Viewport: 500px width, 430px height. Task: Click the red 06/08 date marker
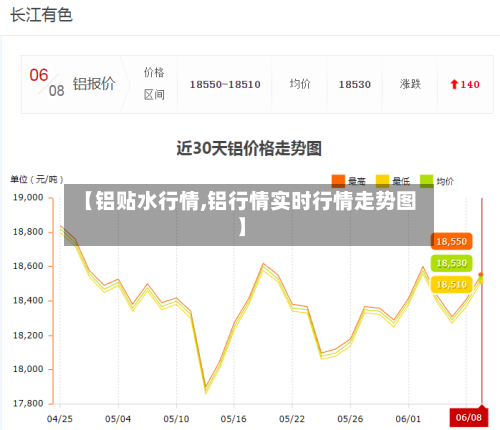[469, 417]
